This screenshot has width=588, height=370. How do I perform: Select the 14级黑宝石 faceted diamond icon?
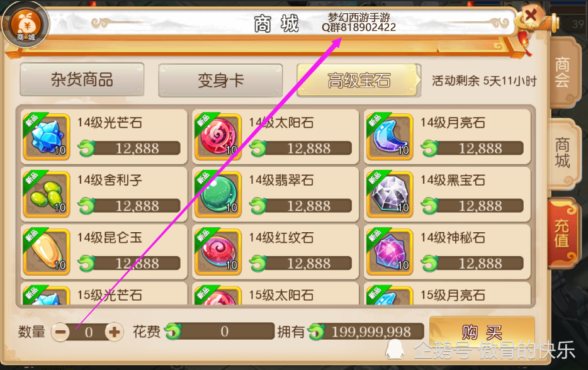pos(390,194)
